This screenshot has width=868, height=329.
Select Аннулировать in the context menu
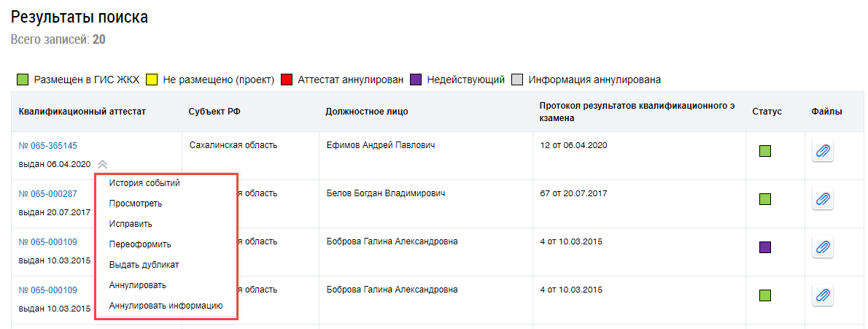pyautogui.click(x=138, y=285)
